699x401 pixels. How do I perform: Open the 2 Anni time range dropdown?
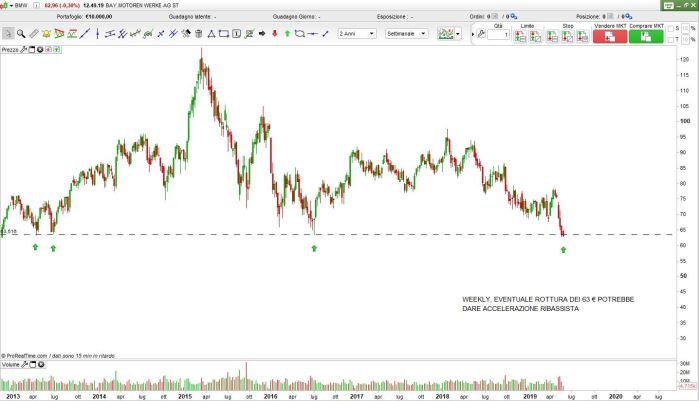coord(357,33)
